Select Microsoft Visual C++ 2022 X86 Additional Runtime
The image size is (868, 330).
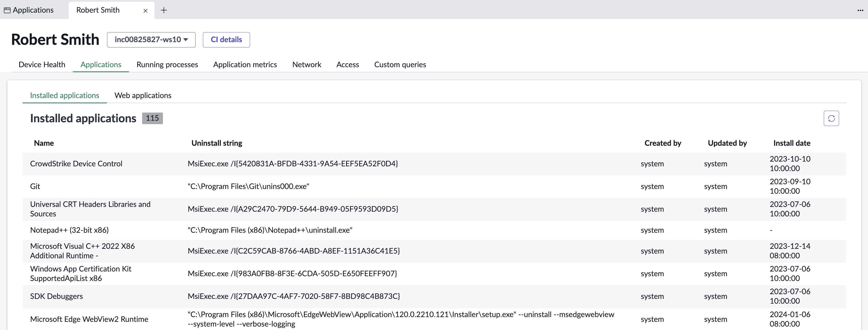pos(82,251)
